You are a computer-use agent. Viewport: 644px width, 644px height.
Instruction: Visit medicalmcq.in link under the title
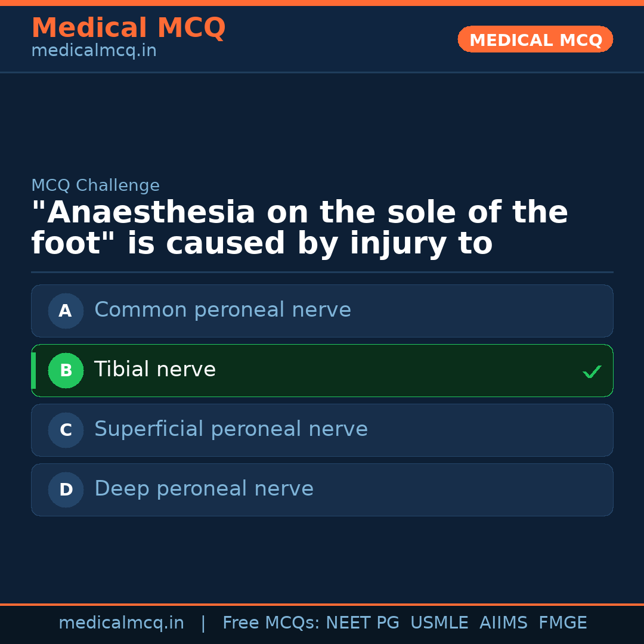(x=94, y=51)
